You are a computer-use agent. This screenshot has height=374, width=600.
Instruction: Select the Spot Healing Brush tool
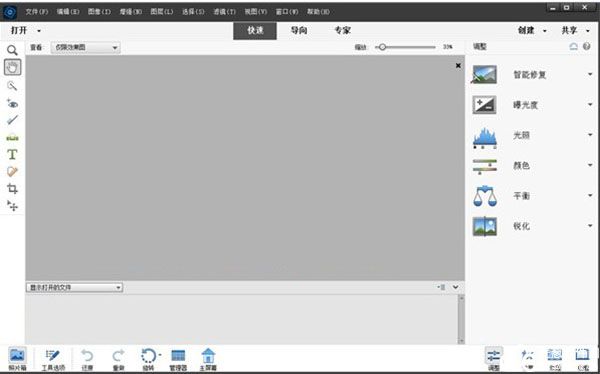click(x=12, y=171)
